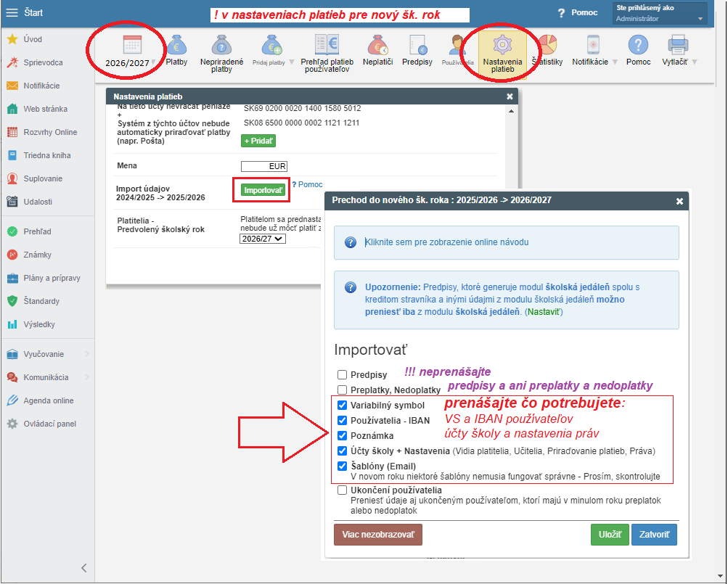Open the Neplatiči icon

[377, 45]
